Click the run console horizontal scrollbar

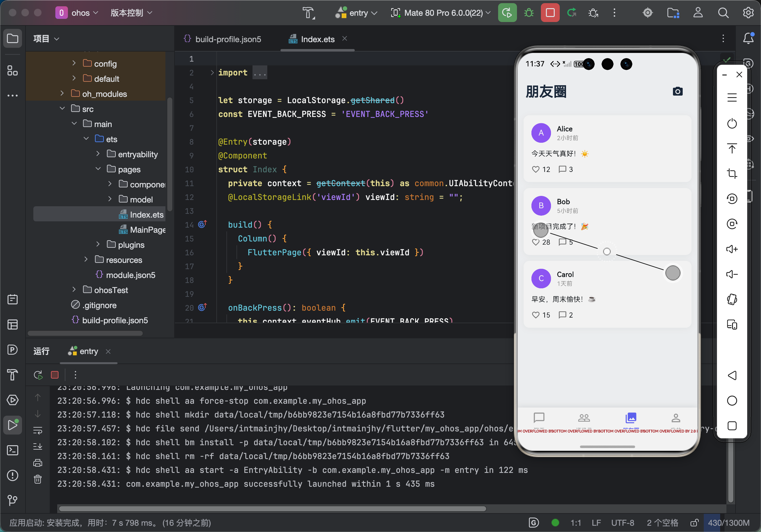272,508
